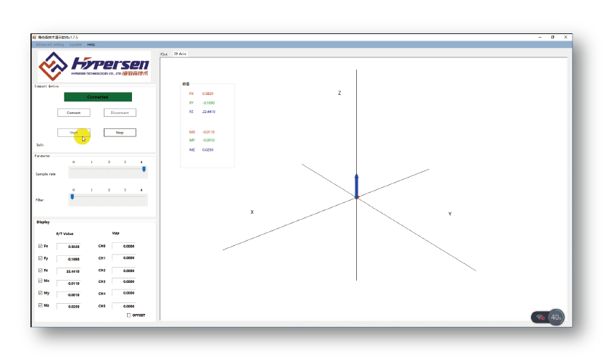
Task: Maximize the application window
Action: (x=553, y=36)
